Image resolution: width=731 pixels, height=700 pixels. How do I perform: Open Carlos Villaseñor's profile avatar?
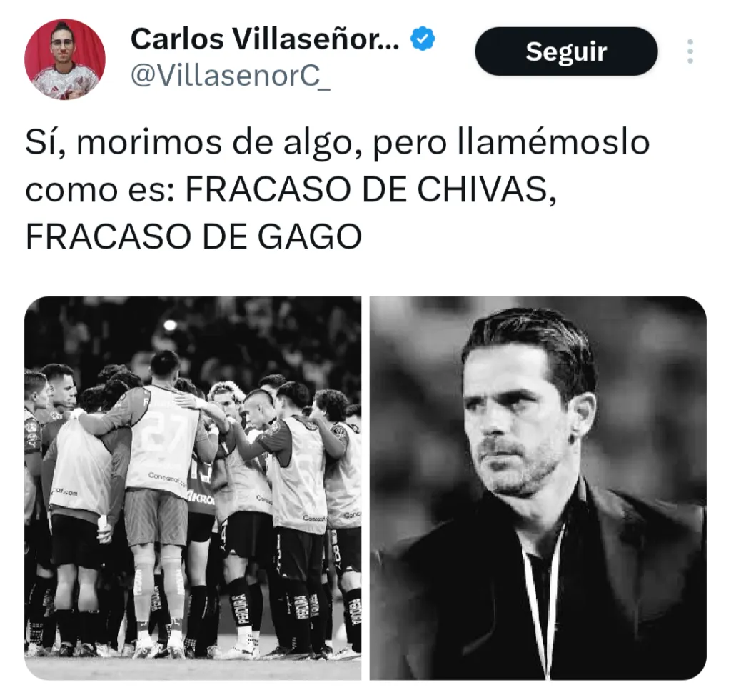[x=65, y=60]
